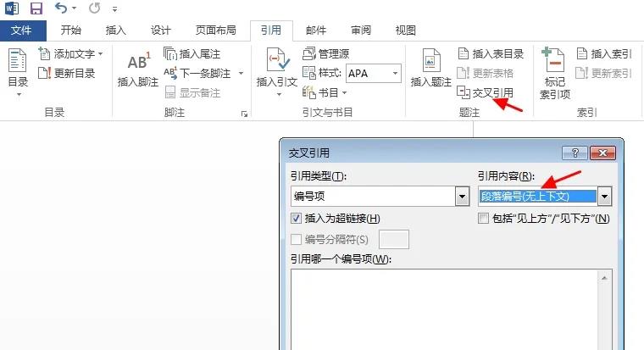Click the redo/repeat icon
Screen dimensions: 644x350
point(95,8)
